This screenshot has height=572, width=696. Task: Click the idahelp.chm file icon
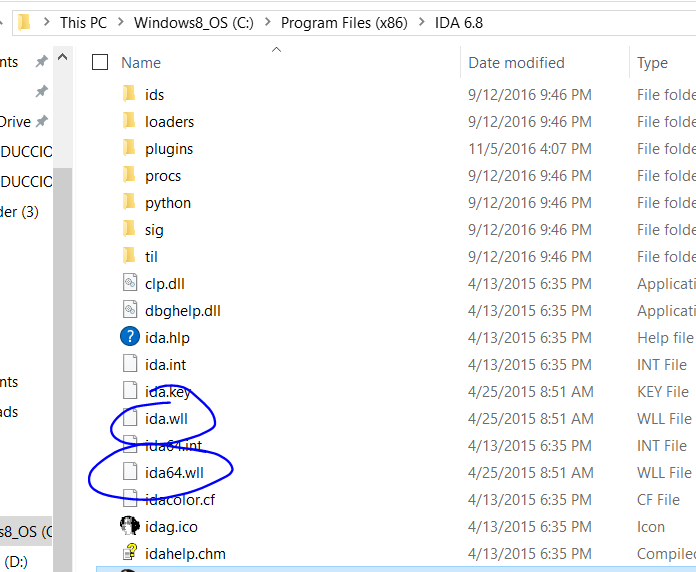tap(130, 553)
